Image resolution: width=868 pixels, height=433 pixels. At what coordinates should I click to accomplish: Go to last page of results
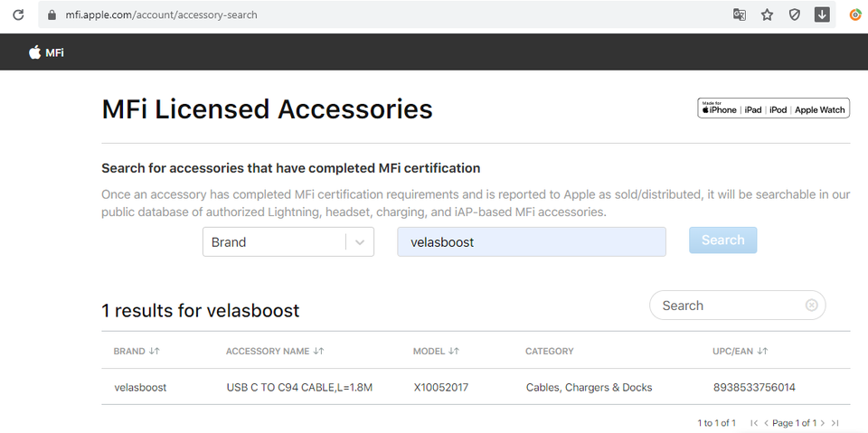835,423
